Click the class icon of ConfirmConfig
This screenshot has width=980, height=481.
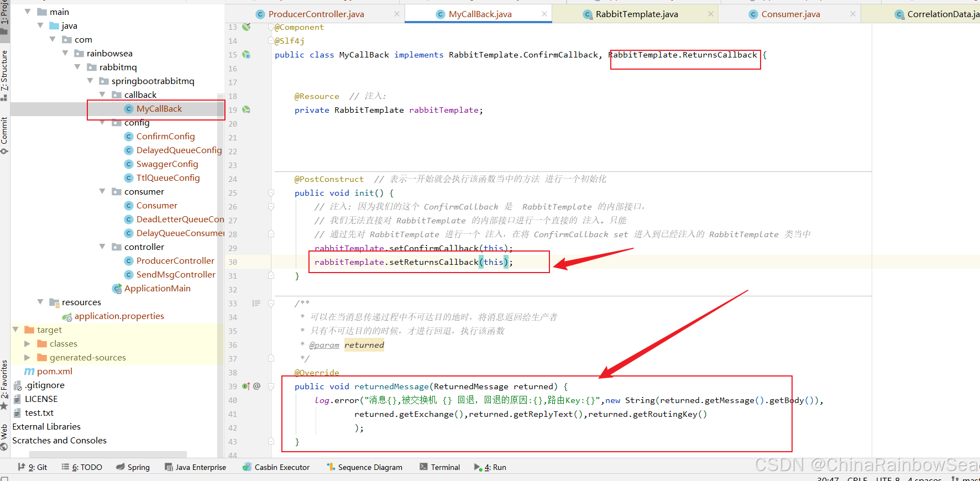pyautogui.click(x=129, y=137)
